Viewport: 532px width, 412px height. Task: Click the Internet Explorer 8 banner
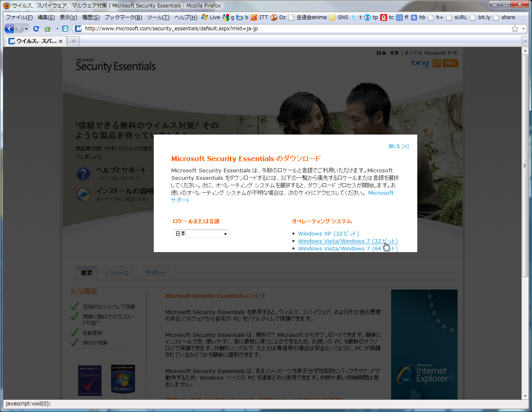pos(424,344)
